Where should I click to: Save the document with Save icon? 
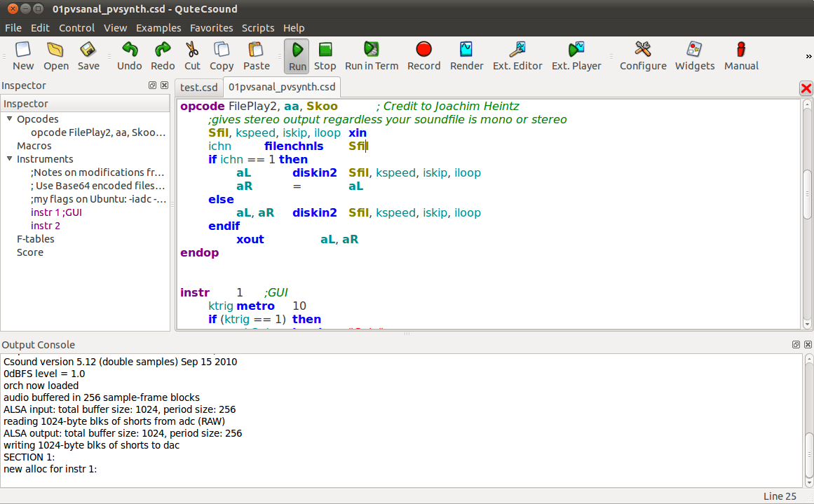[x=88, y=56]
